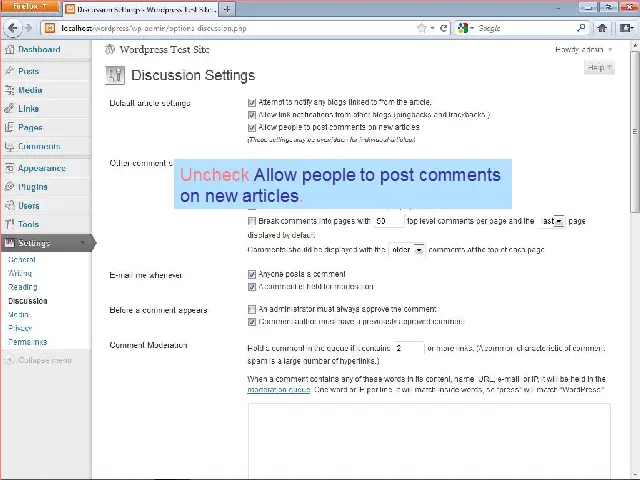Click the site favicon in address bar
The width and height of the screenshot is (640, 480).
[x=50, y=28]
